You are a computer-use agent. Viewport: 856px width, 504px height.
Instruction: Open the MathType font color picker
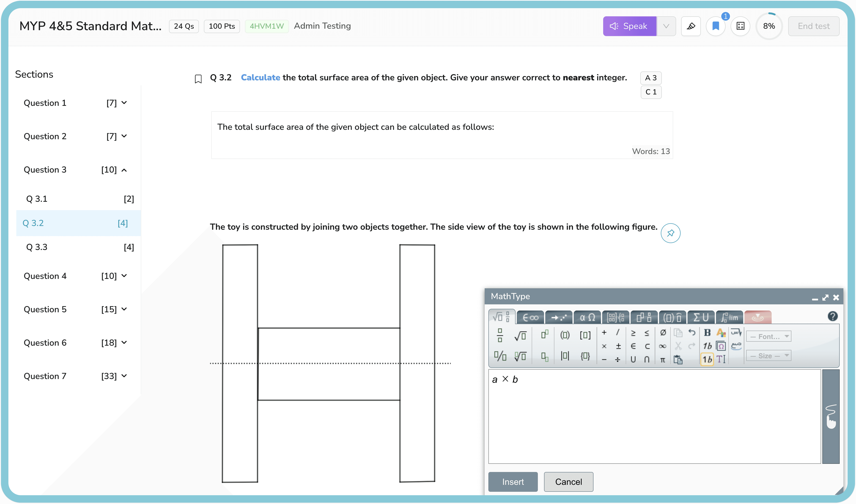tap(721, 333)
